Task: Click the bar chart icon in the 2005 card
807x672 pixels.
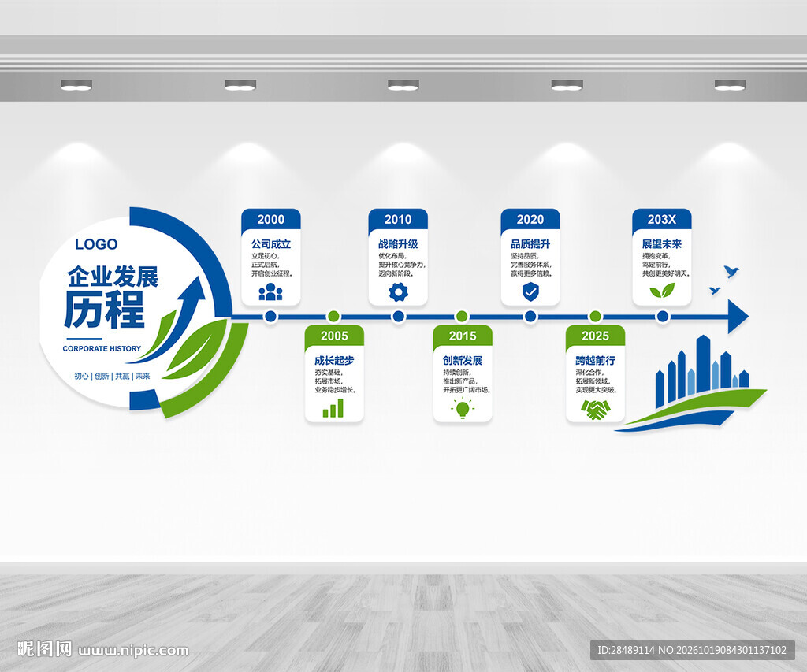Action: click(333, 408)
